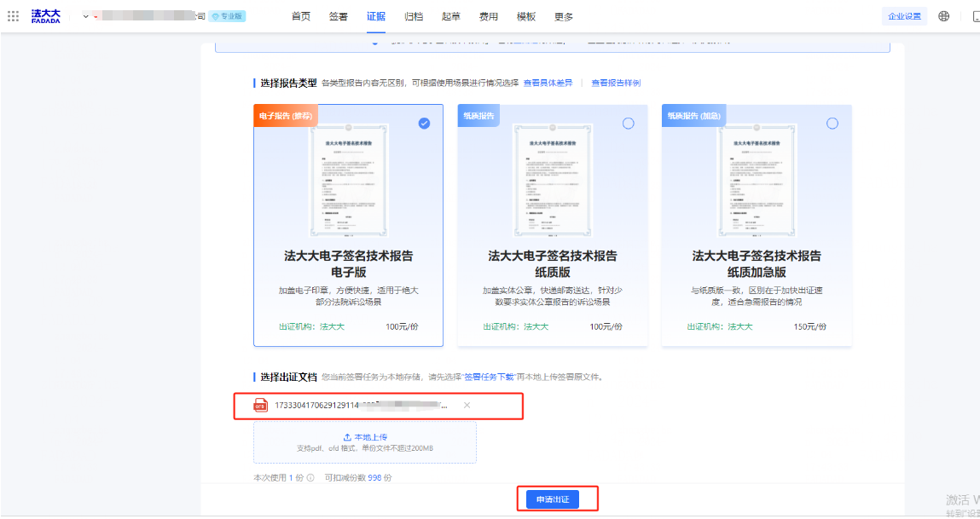Go to the 首页 tab

(300, 16)
